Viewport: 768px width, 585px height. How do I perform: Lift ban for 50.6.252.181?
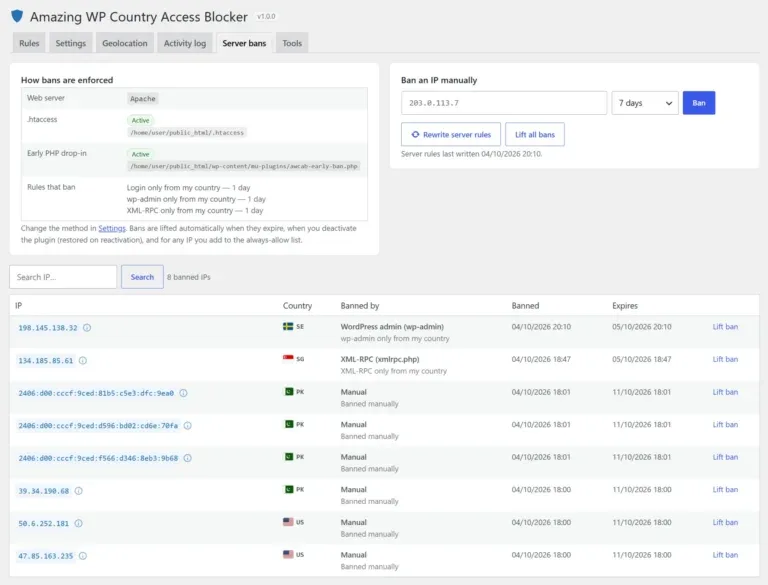[725, 522]
